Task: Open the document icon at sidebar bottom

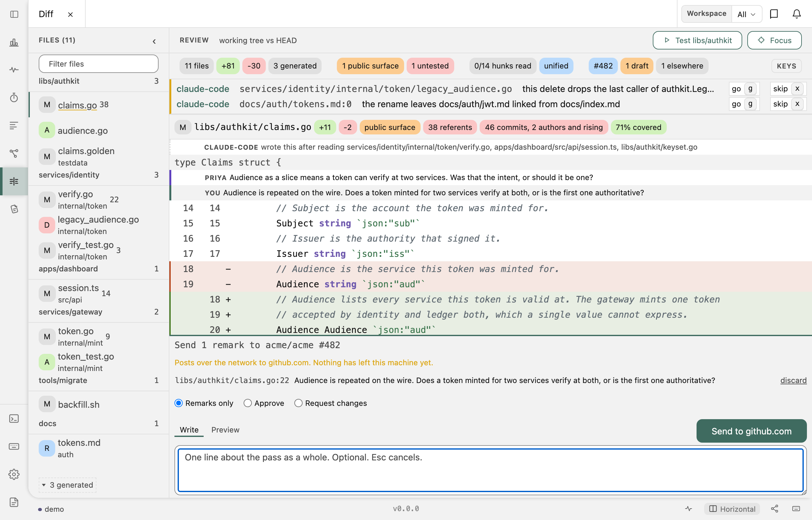Action: pyautogui.click(x=14, y=502)
